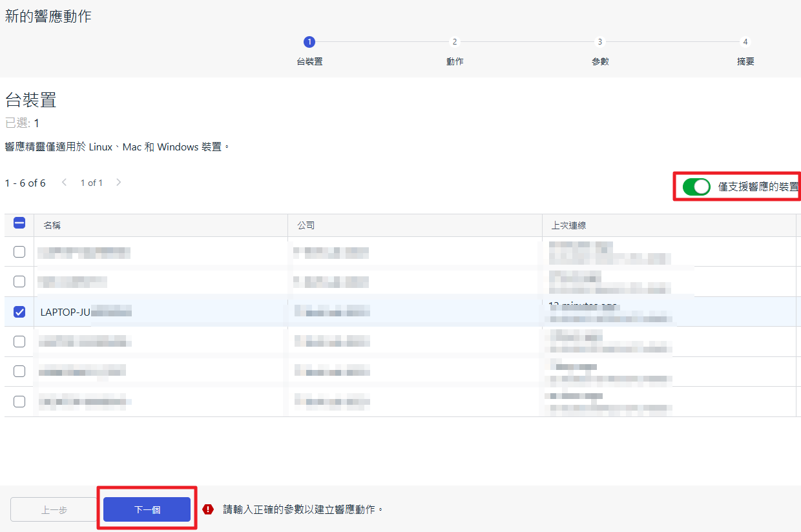Check the checkbox of the last device row

point(19,402)
